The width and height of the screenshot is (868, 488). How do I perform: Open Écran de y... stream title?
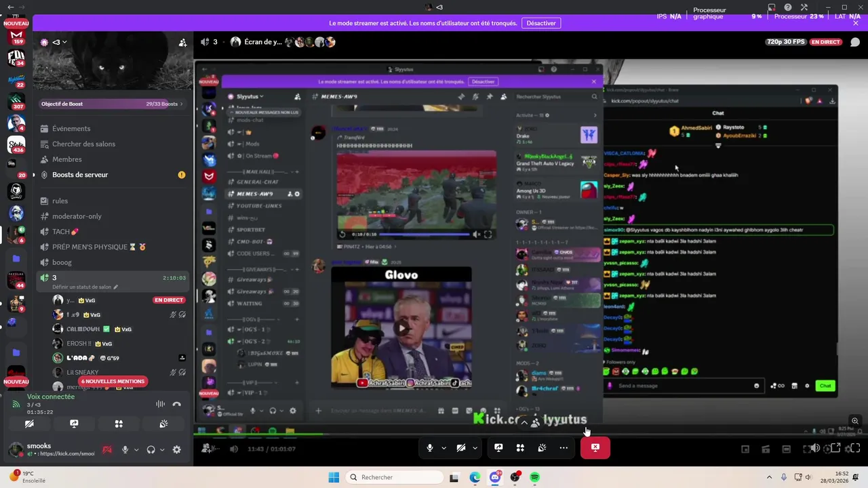(263, 42)
